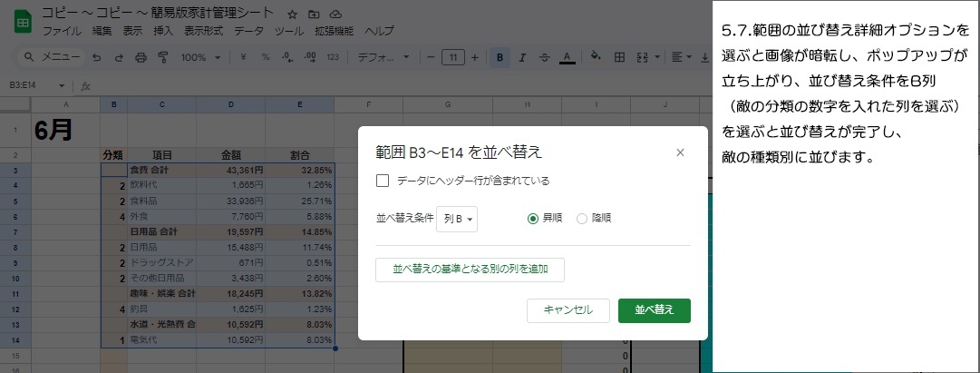This screenshot has height=373, width=980.
Task: Close the sort range dialog with X
Action: pyautogui.click(x=681, y=152)
